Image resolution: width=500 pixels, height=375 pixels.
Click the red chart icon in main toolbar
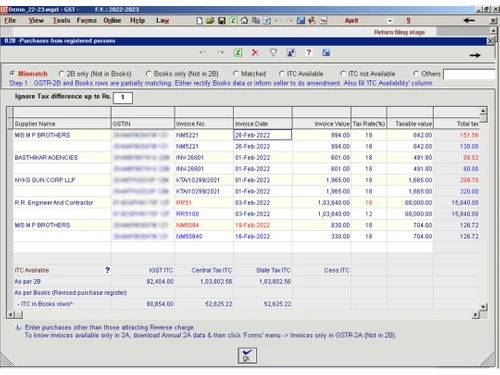323,21
